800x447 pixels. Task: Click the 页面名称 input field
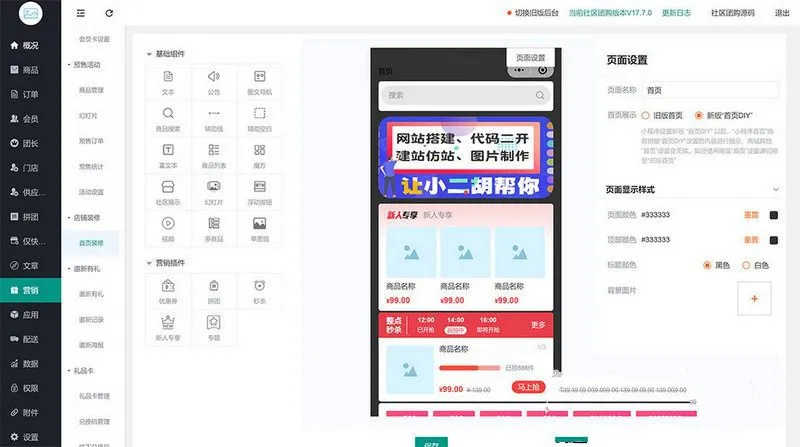[710, 90]
